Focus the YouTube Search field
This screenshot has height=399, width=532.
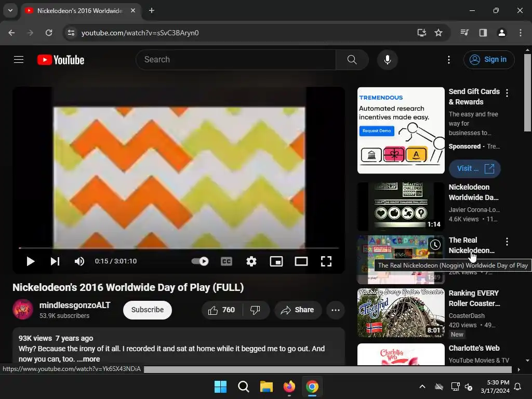236,60
